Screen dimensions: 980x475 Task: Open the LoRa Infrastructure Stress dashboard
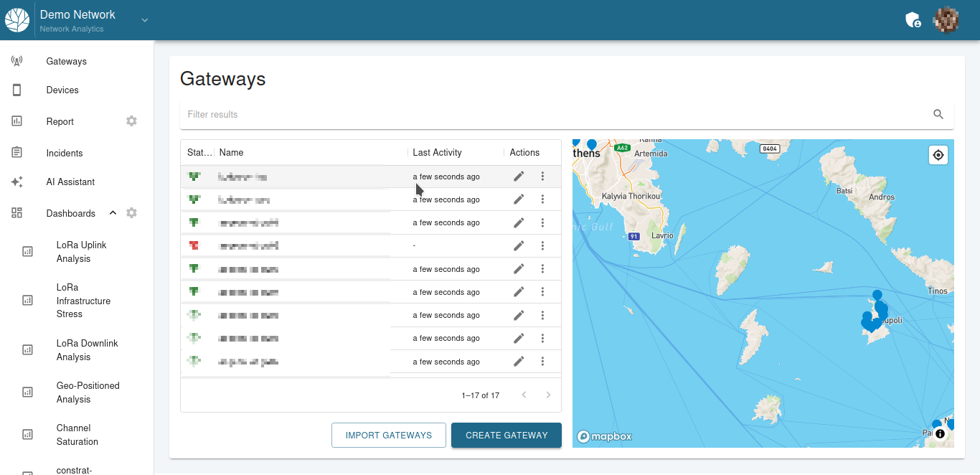pyautogui.click(x=83, y=301)
